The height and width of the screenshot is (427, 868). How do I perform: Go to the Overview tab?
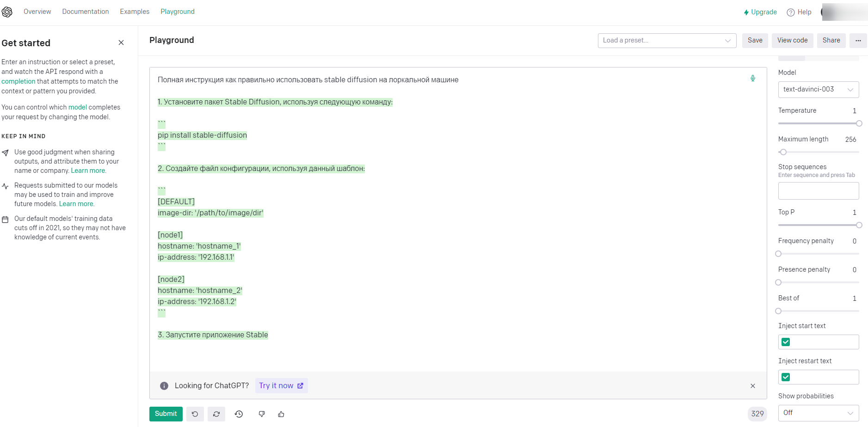(x=37, y=12)
